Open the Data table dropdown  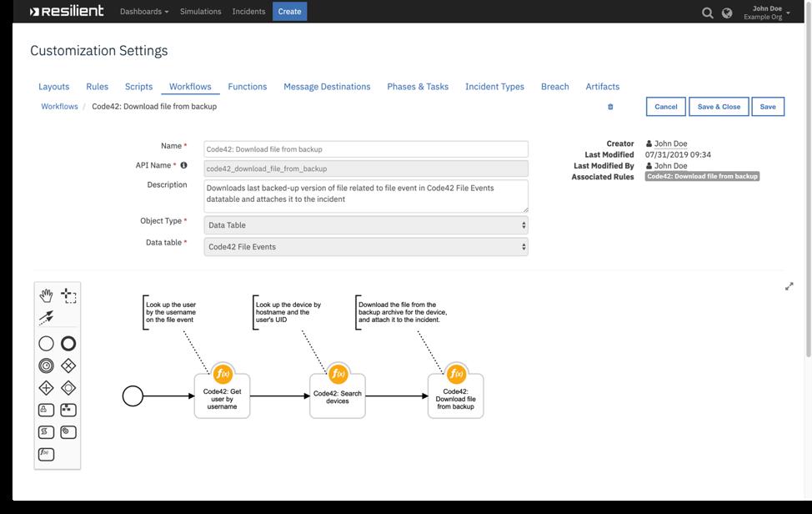[366, 247]
